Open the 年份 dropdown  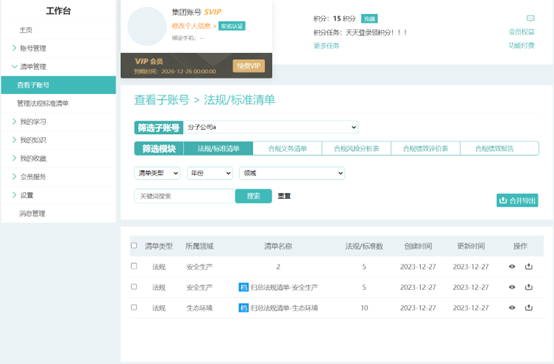tap(210, 173)
